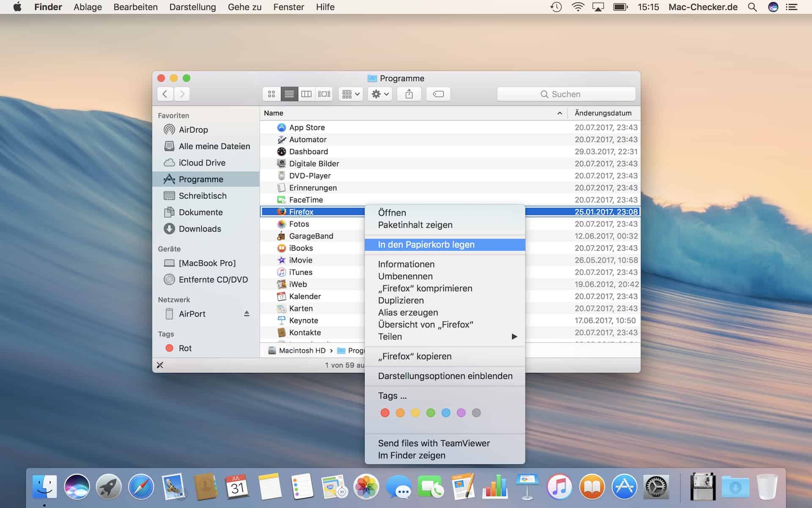812x508 pixels.
Task: Apply the gray tag color
Action: pos(476,413)
